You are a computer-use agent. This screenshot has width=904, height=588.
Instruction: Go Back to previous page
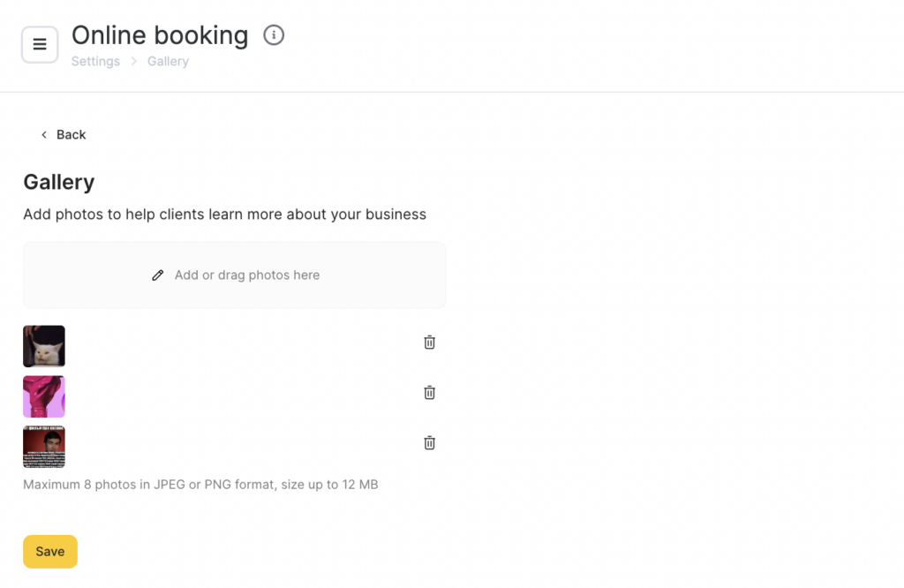point(71,135)
